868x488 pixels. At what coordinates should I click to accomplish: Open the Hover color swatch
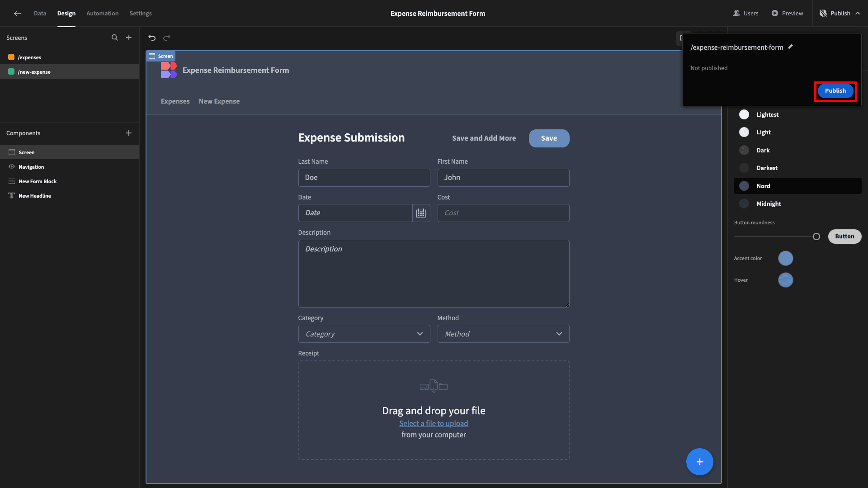tap(785, 280)
